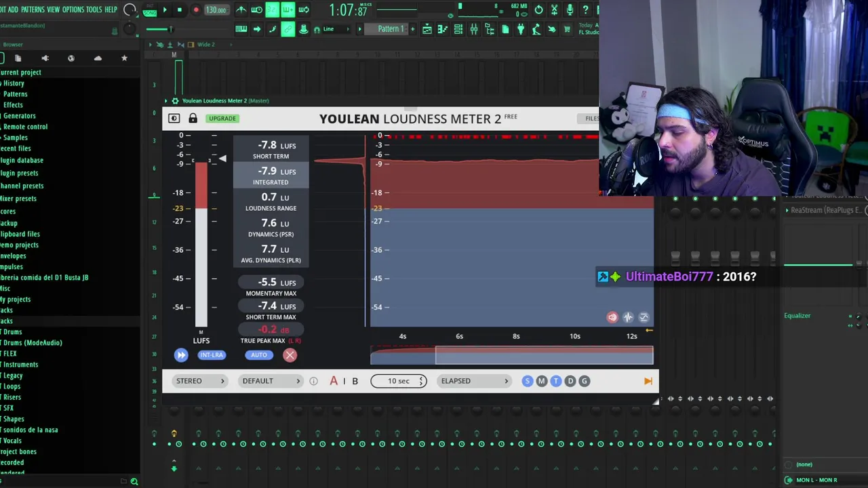
Task: Click the help question mark icon
Action: 585,9
